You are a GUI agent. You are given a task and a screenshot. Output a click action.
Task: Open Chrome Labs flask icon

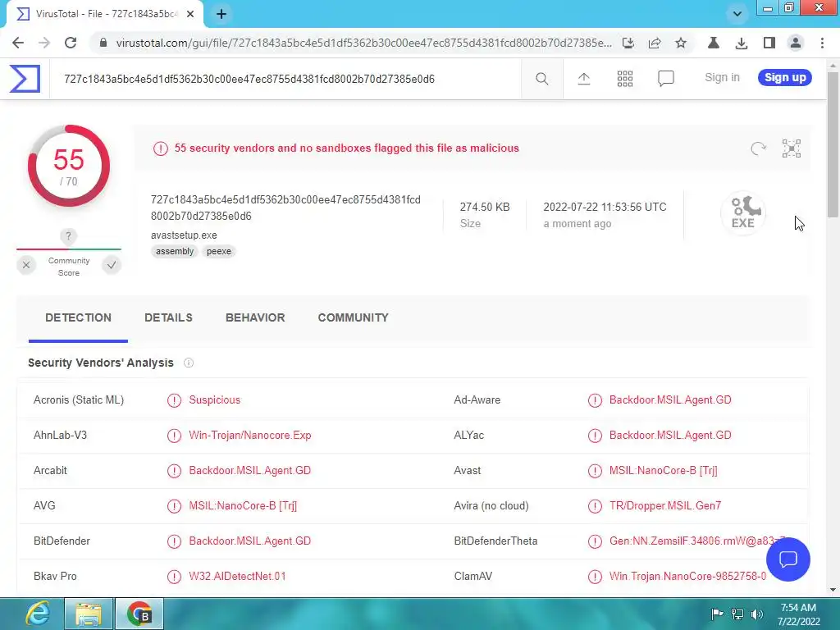(714, 43)
